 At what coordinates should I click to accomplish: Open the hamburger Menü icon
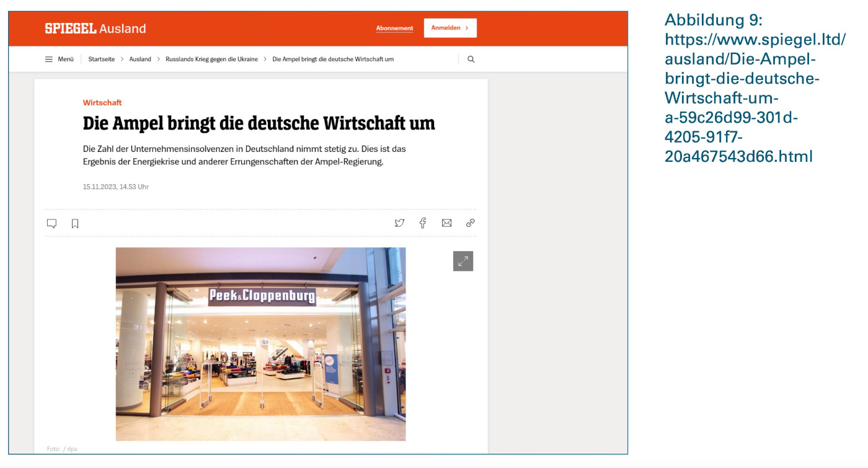[49, 60]
